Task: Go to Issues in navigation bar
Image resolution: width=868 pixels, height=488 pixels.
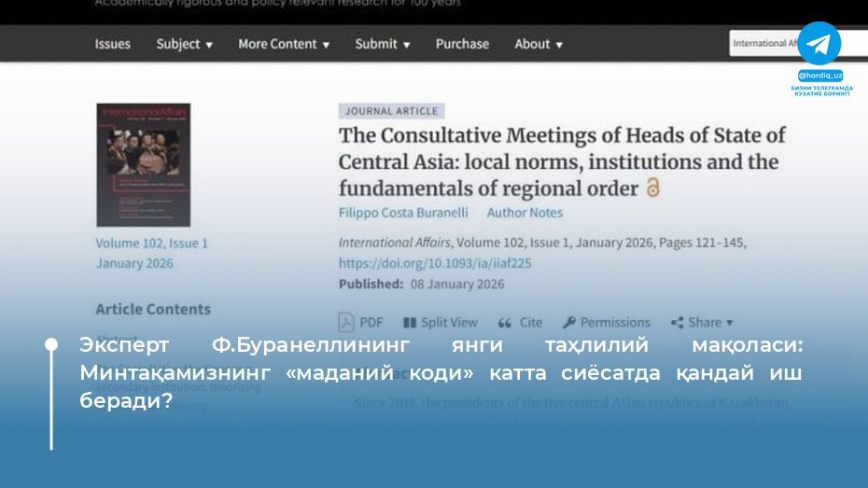Action: click(112, 44)
